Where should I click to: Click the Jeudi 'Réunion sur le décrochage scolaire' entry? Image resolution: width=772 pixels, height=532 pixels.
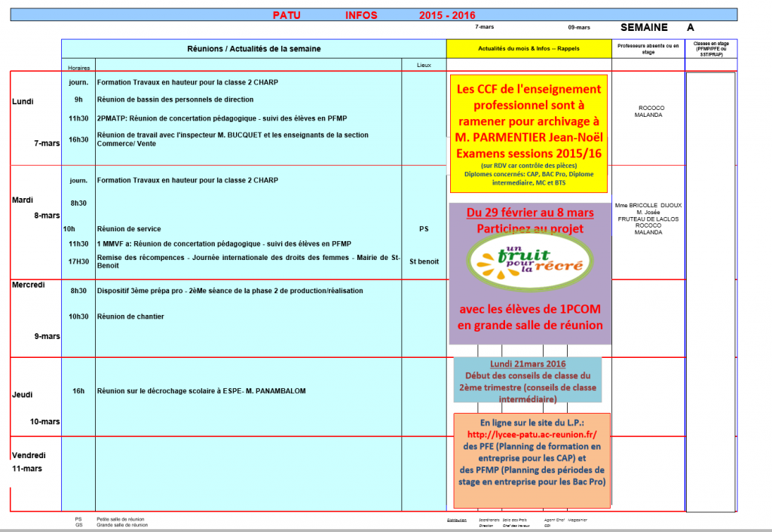201,391
